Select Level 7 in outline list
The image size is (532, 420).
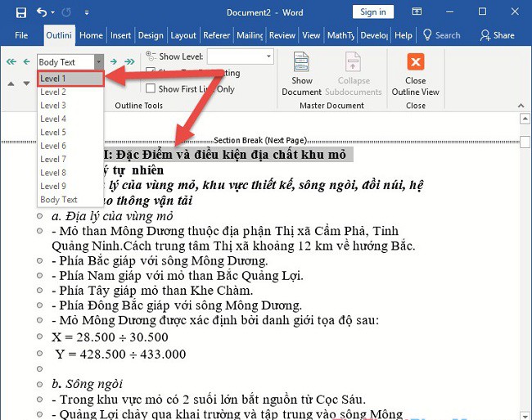(70, 159)
